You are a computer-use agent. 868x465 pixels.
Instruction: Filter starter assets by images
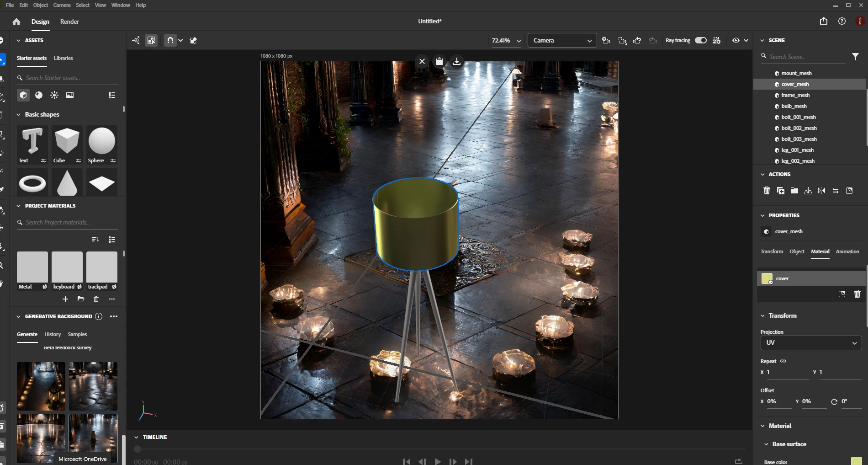[x=70, y=95]
